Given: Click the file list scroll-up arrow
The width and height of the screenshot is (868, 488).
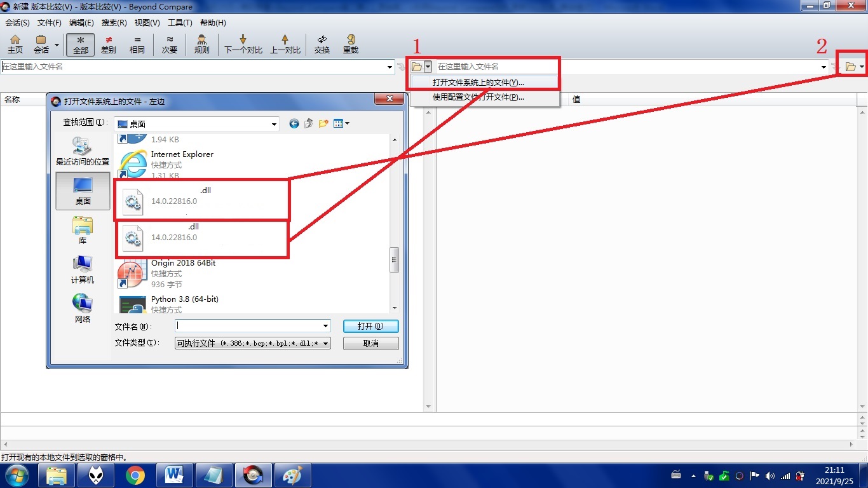Looking at the screenshot, I should (395, 140).
